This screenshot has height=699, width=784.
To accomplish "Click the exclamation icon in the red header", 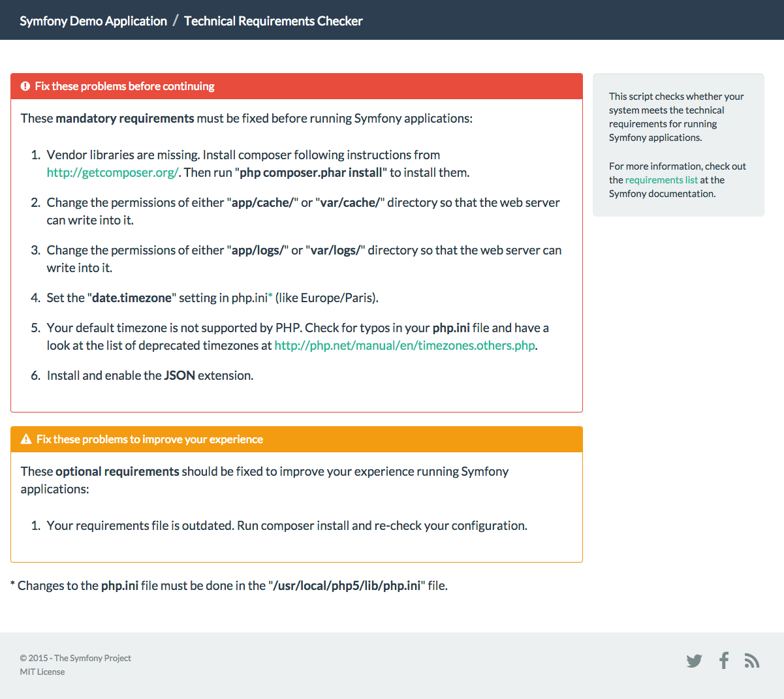I will coord(25,86).
